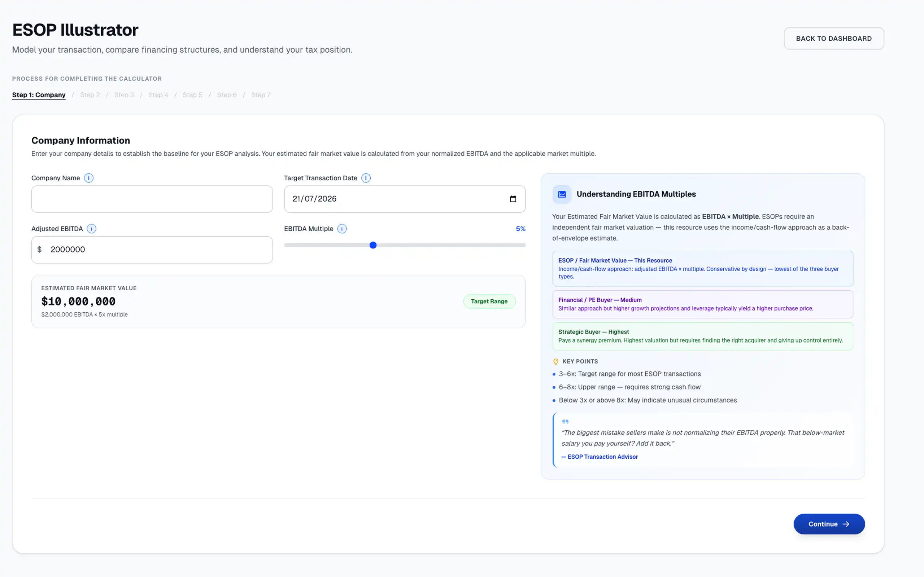Open the calendar picker icon in date field

513,199
